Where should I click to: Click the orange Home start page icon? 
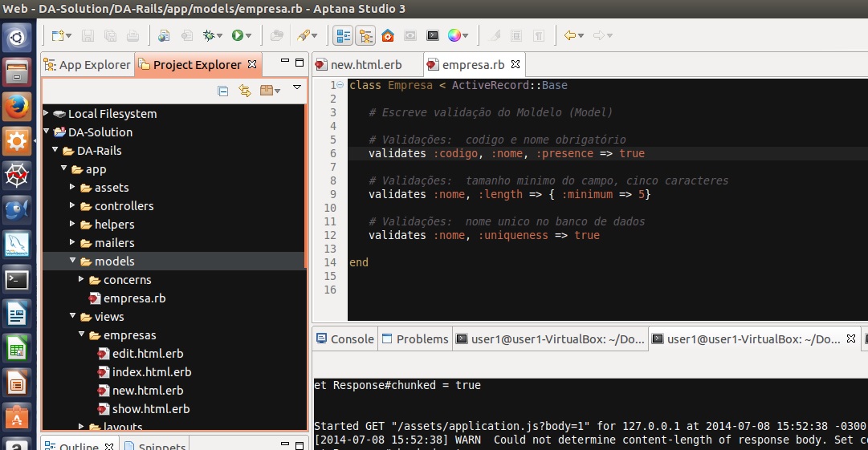tap(388, 35)
